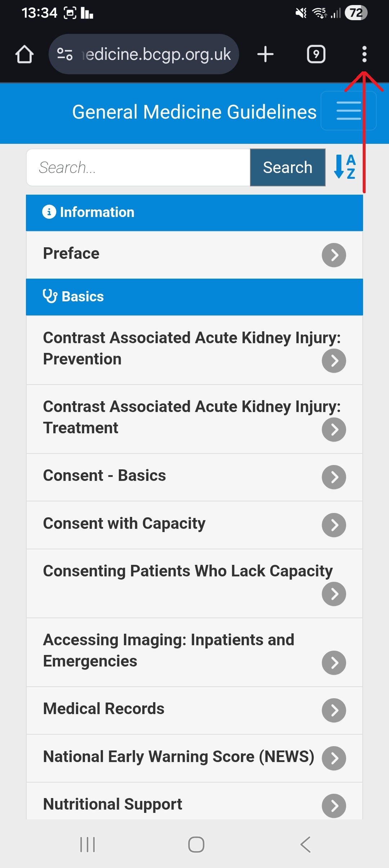Open Consent with Capacity guideline

coord(194,525)
